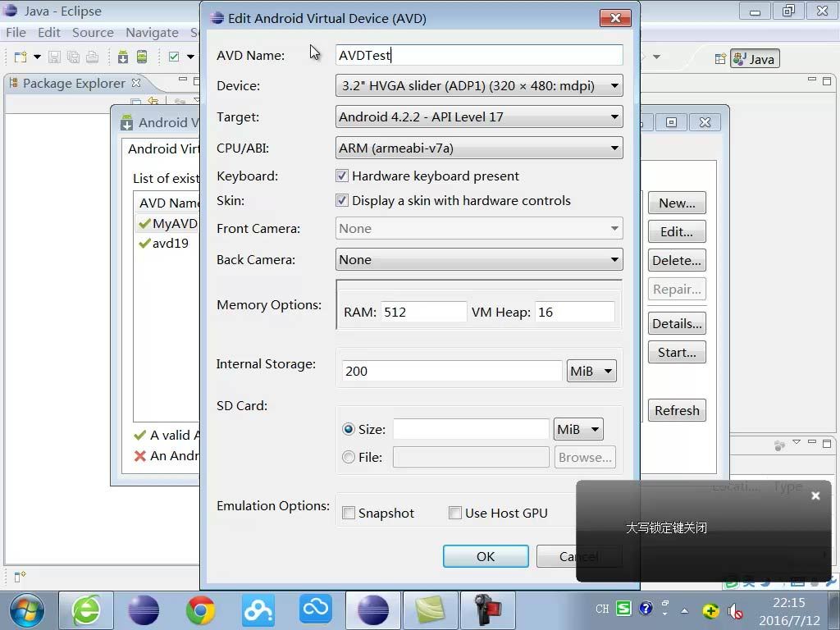Image resolution: width=840 pixels, height=630 pixels.
Task: Click the Internal Storage size field
Action: 452,371
